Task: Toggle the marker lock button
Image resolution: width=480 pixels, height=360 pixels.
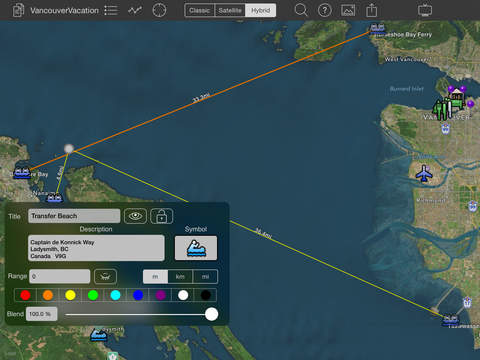Action: coord(162,216)
